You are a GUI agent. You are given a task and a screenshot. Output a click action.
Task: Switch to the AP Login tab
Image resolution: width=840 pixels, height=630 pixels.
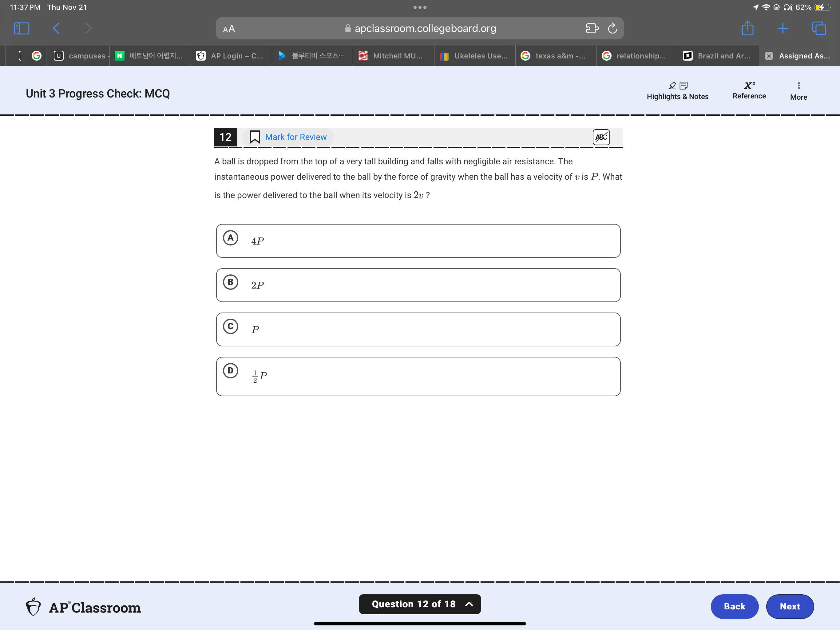point(231,56)
